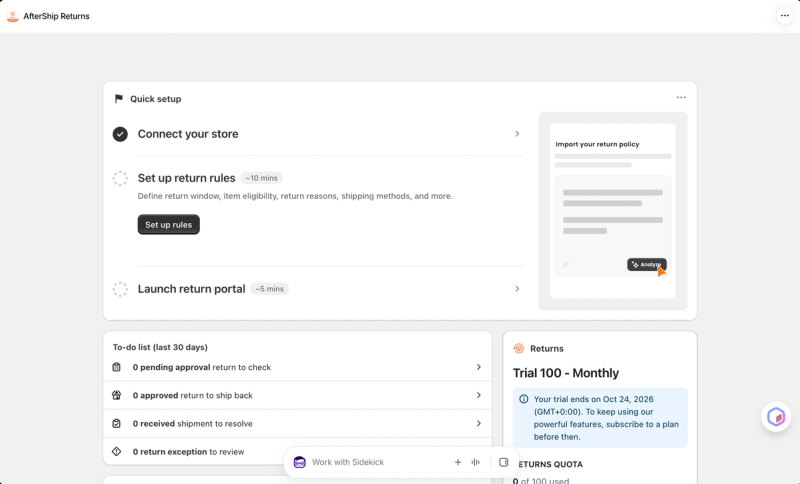800x484 pixels.
Task: Click the plus icon in the Sidekick bar
Action: 458,462
